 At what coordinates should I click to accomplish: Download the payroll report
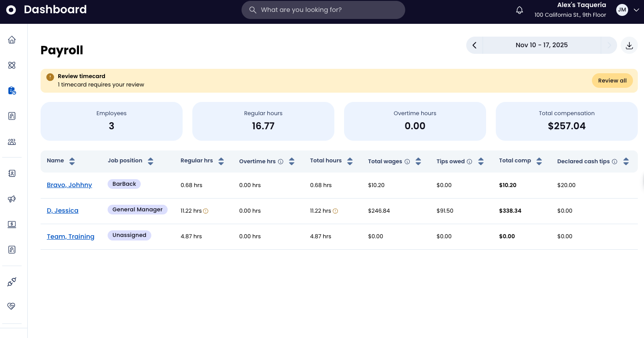(629, 45)
